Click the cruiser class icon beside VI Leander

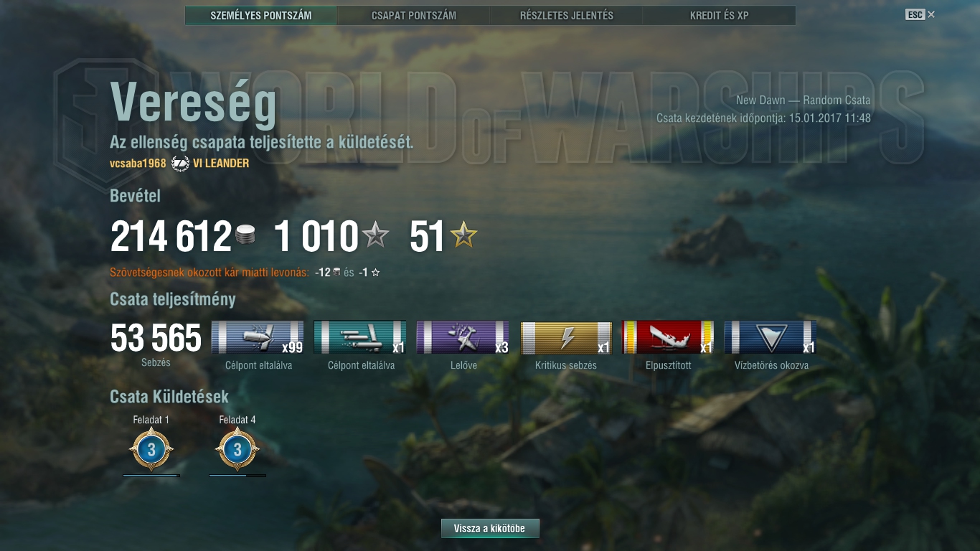point(180,164)
